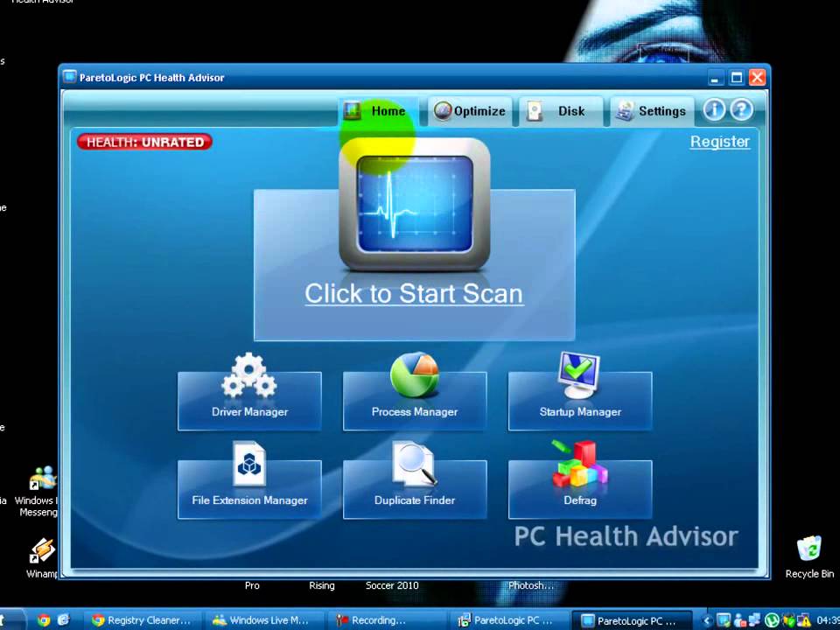Click Internet Explorer quick launch icon
The image size is (840, 630).
(x=63, y=620)
